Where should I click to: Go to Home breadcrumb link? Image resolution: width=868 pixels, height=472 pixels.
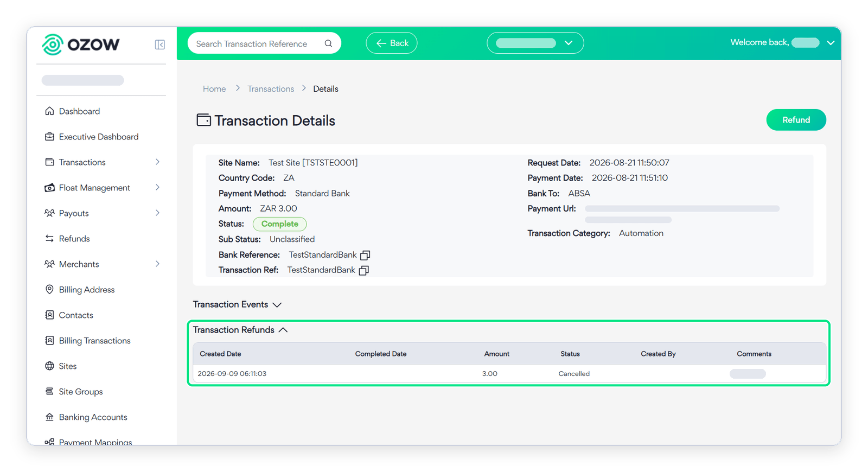click(x=214, y=89)
